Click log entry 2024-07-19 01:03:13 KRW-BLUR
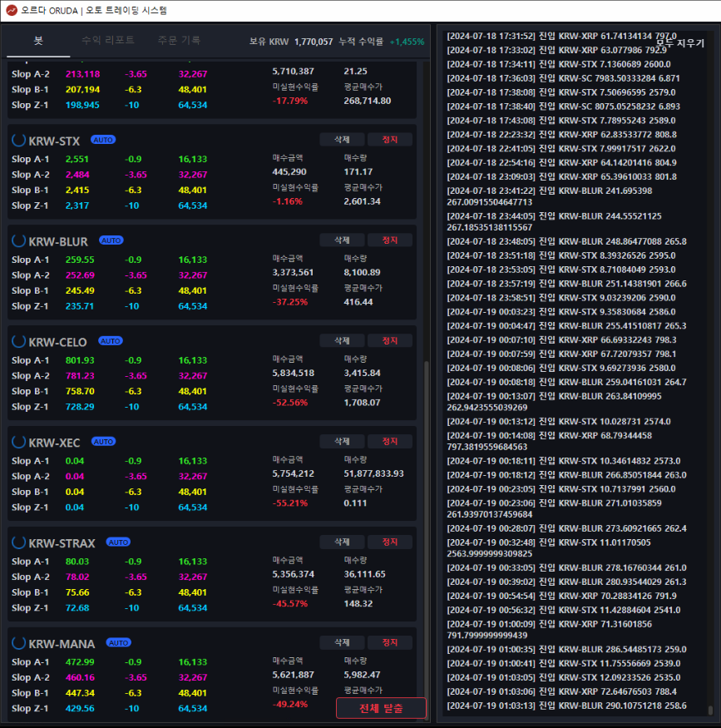The height and width of the screenshot is (728, 721). coord(566,706)
